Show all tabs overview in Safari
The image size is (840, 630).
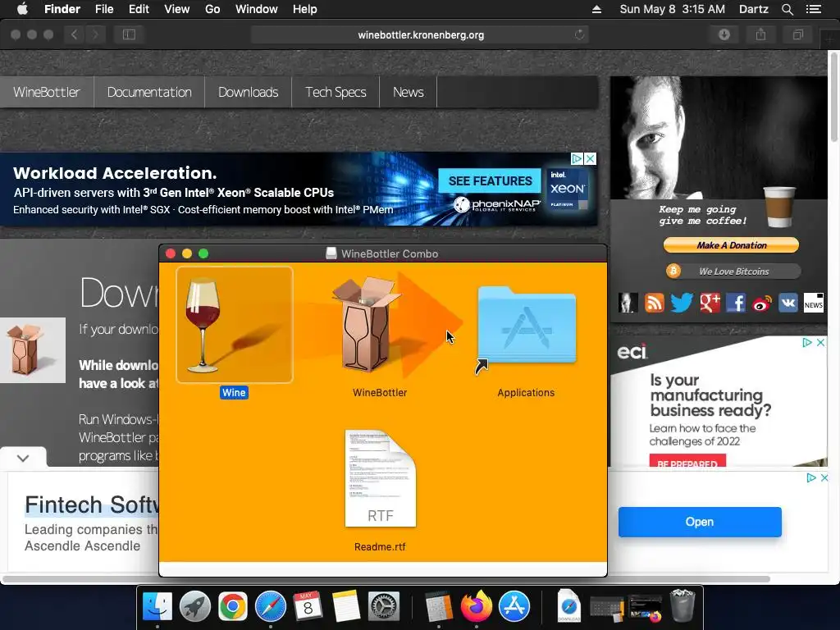(x=797, y=34)
